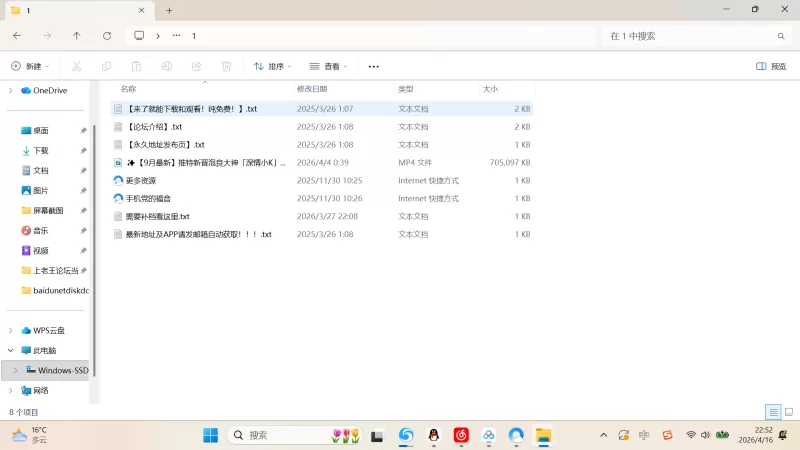Expand the OneDrive tree node

coord(11,90)
